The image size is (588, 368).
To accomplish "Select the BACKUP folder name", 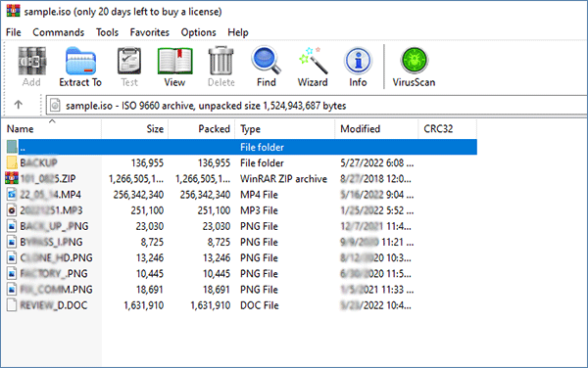I will (x=38, y=162).
